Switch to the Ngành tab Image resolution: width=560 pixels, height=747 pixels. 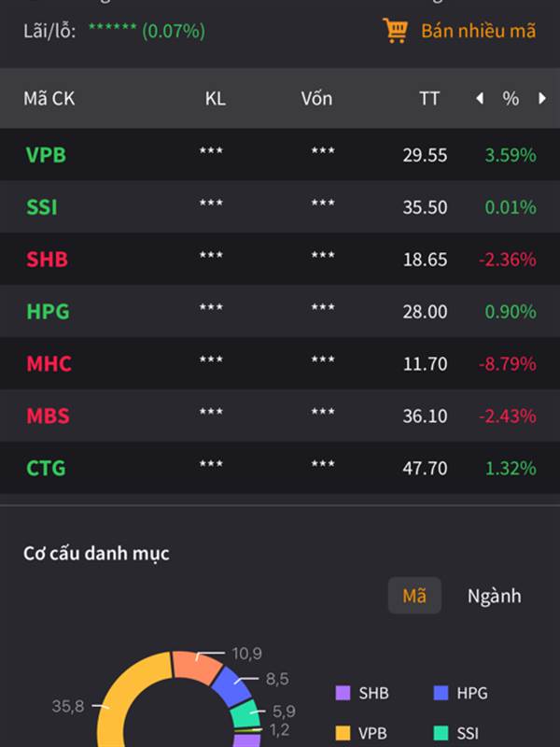(495, 596)
